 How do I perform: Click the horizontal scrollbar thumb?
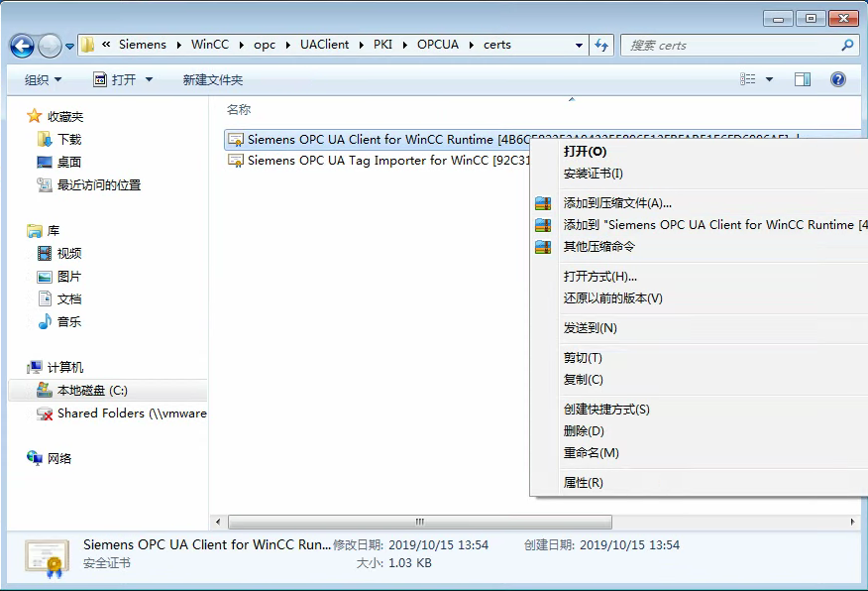[419, 522]
